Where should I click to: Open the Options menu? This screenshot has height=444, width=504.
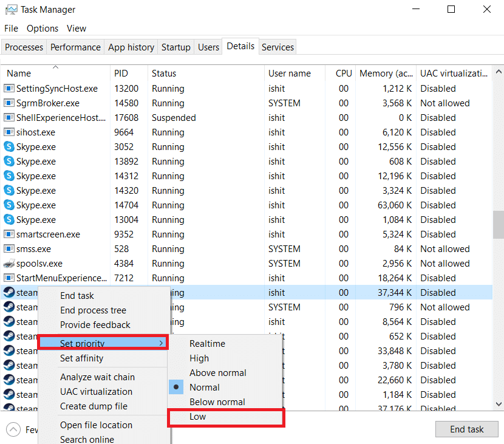43,29
